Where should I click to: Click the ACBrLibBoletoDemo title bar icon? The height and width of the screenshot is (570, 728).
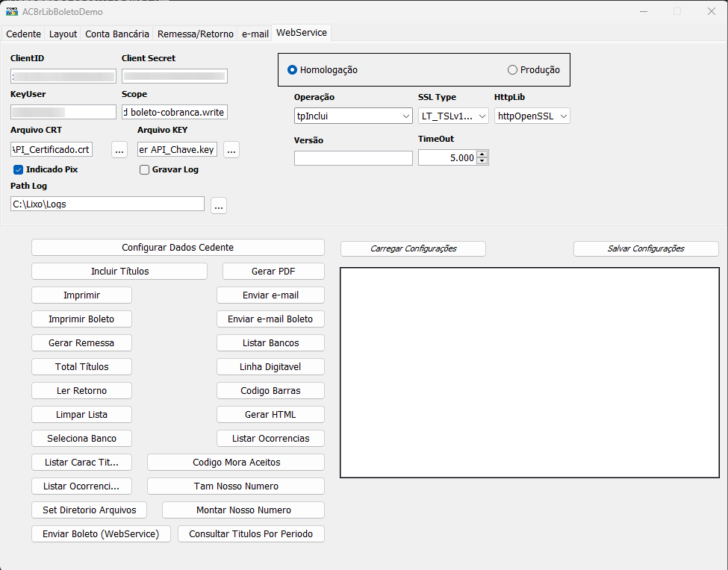click(12, 12)
